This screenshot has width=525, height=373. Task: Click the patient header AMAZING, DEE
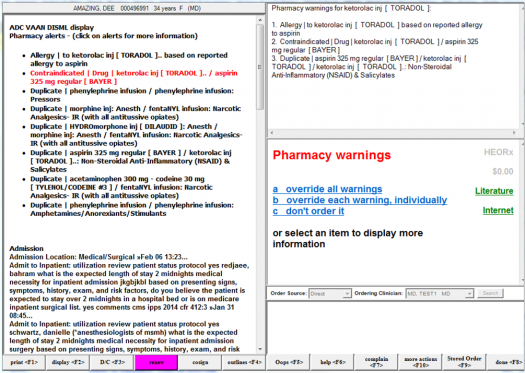[134, 8]
